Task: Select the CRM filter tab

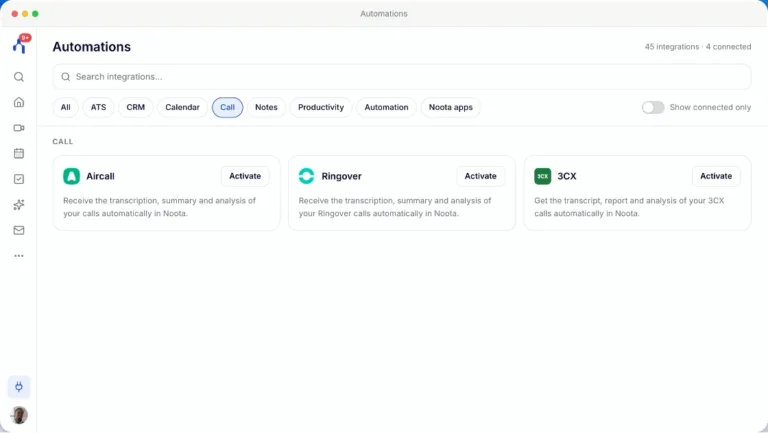Action: (136, 107)
